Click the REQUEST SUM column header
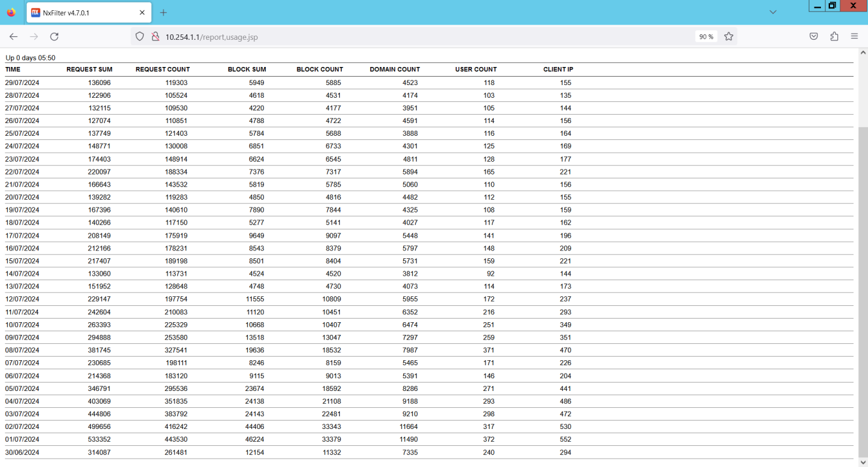The width and height of the screenshot is (868, 467). (89, 69)
